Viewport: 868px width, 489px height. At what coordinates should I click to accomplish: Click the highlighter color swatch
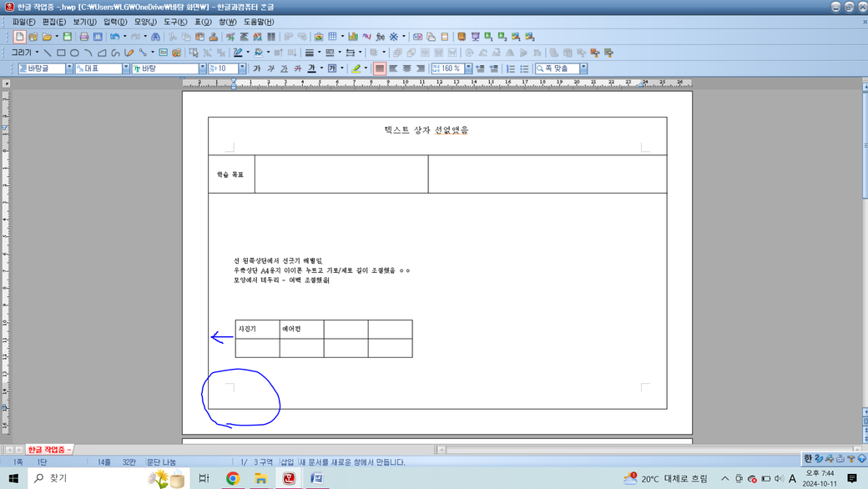[x=356, y=68]
